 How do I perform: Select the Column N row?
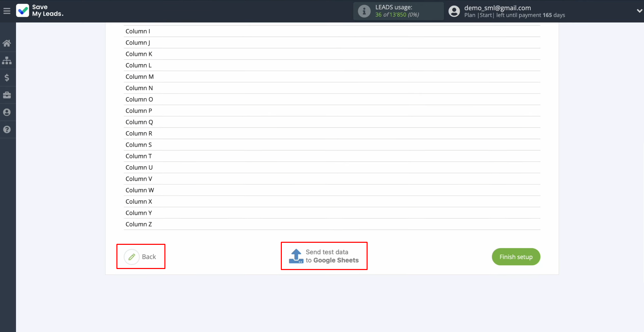[332, 88]
